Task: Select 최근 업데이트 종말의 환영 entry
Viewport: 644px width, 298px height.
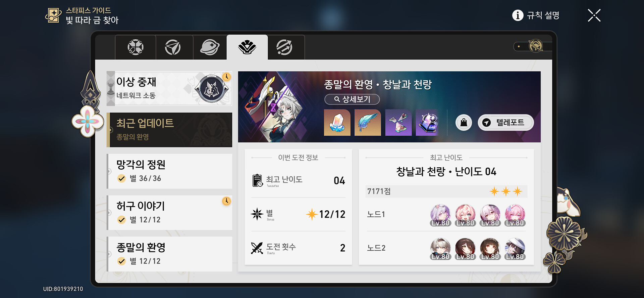Action: pyautogui.click(x=169, y=130)
